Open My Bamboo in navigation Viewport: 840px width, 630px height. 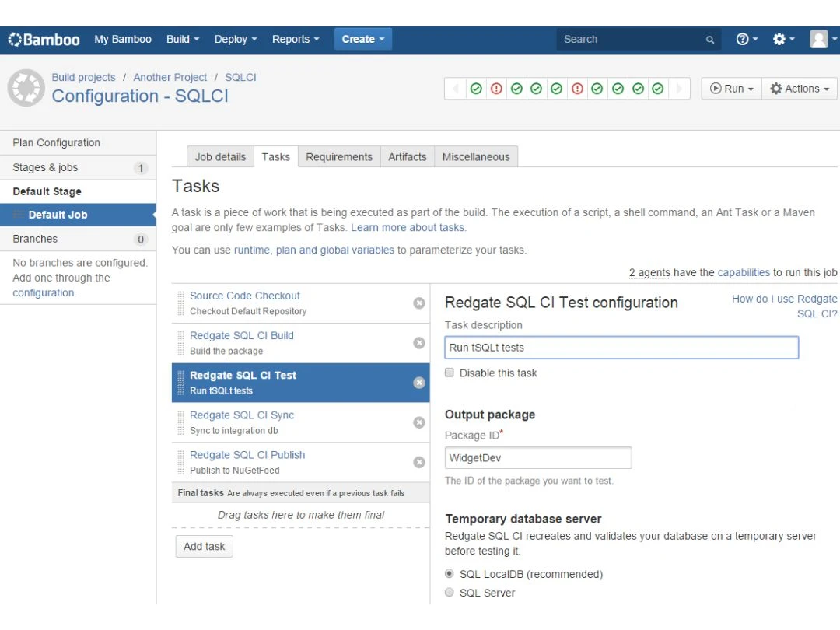123,40
